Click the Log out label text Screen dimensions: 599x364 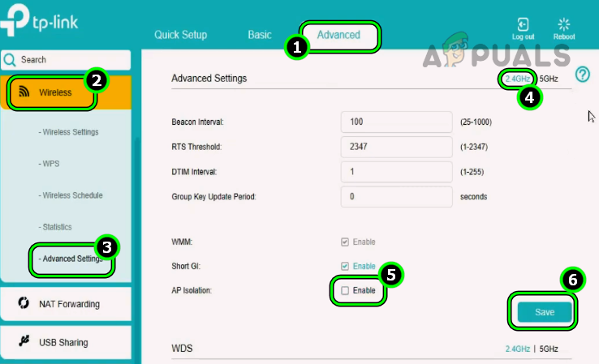pyautogui.click(x=523, y=36)
